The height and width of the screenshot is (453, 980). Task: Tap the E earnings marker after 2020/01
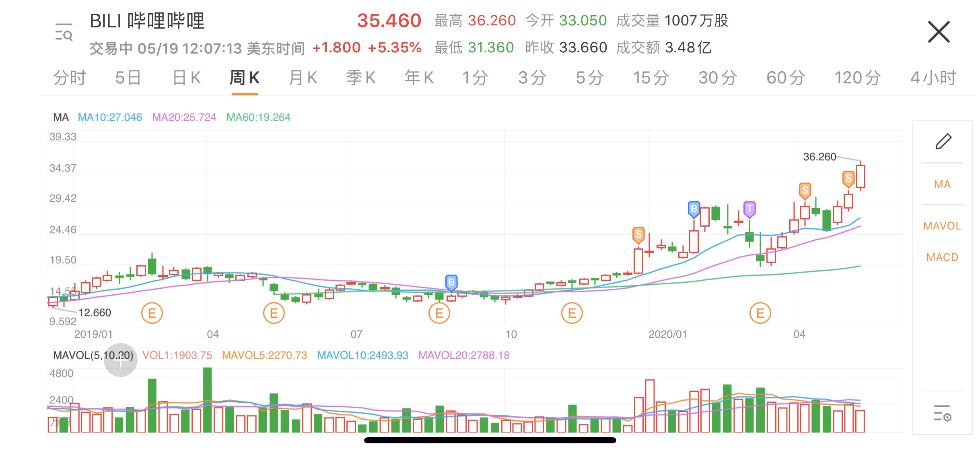[x=760, y=313]
